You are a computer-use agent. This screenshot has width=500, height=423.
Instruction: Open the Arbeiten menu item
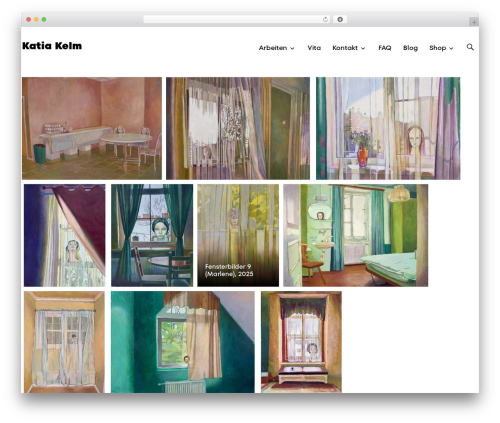click(273, 48)
